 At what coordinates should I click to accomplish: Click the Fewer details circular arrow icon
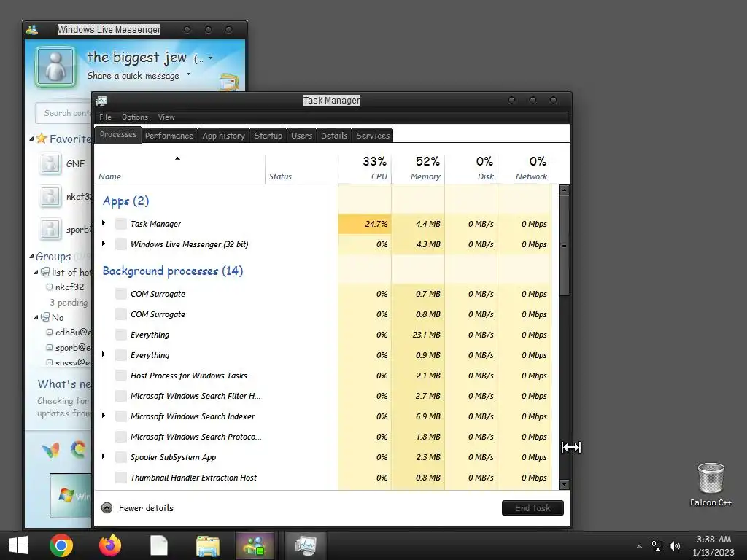(107, 508)
